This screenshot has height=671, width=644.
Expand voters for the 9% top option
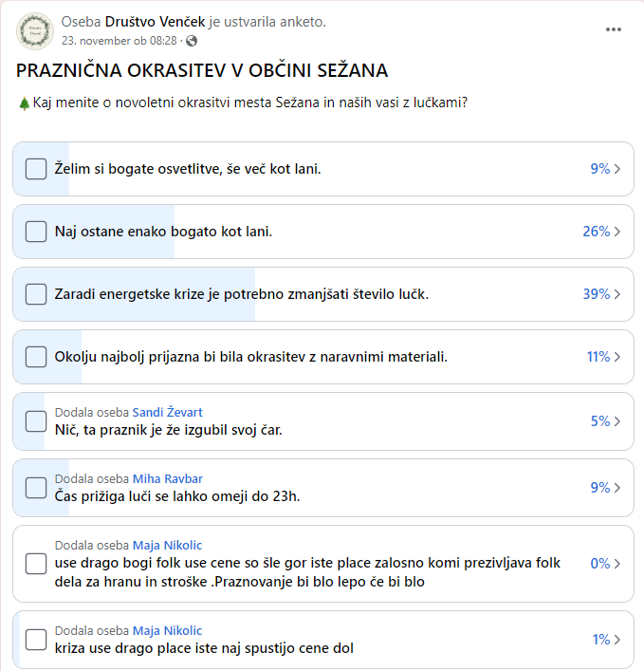coord(606,169)
